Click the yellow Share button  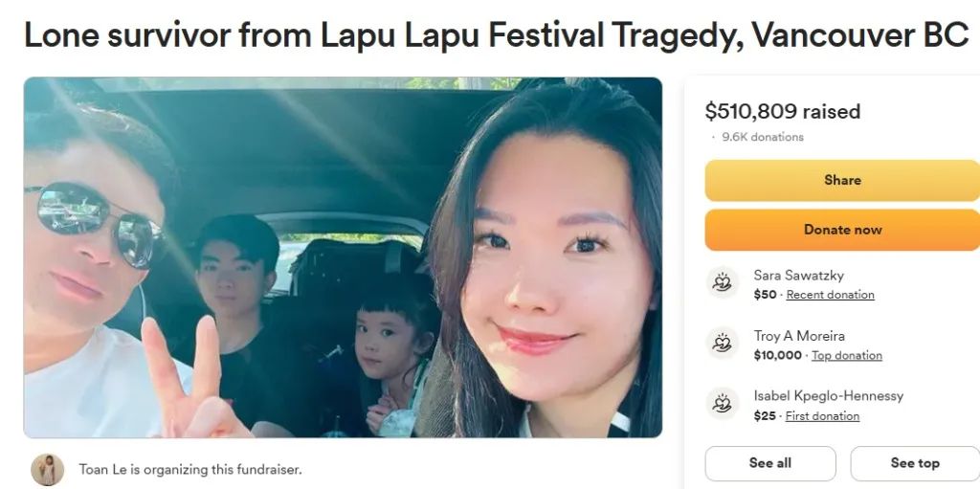(x=842, y=180)
